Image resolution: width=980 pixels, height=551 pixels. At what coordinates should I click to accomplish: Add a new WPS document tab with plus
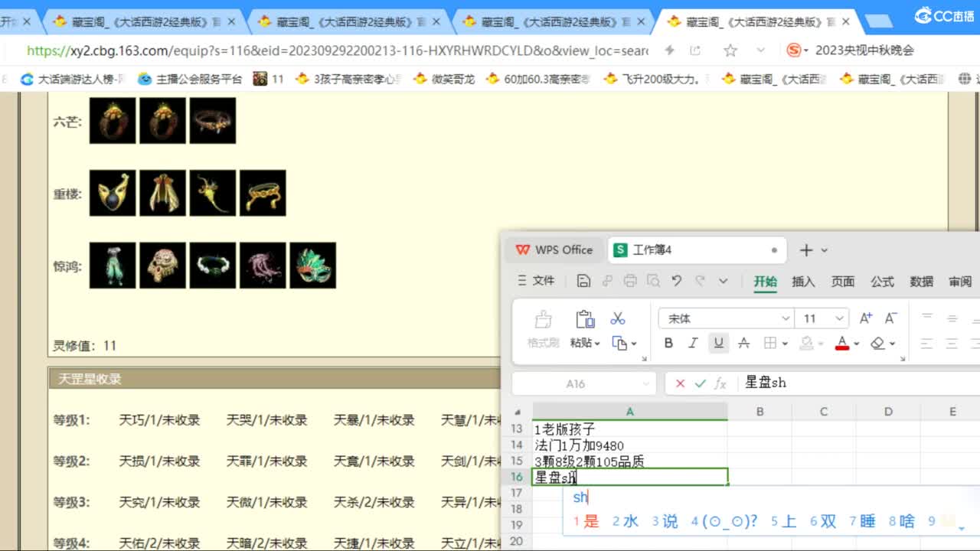805,250
